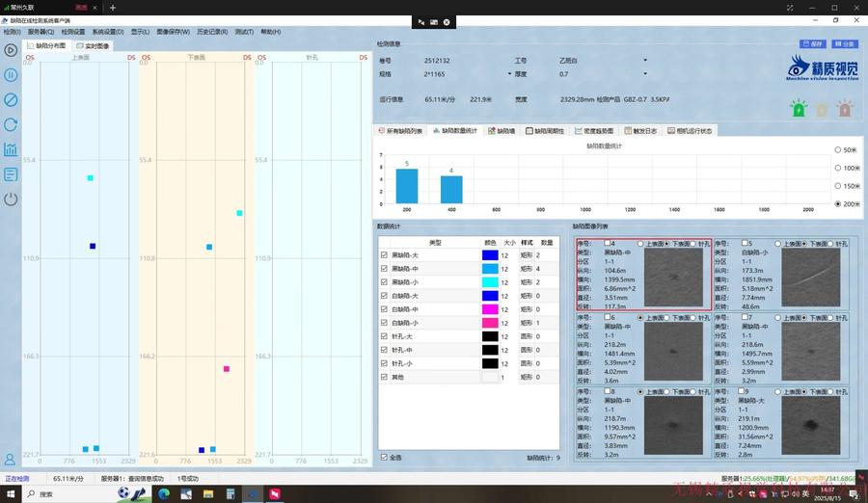Click the 保存 button
This screenshot has height=503, width=868.
pyautogui.click(x=813, y=43)
